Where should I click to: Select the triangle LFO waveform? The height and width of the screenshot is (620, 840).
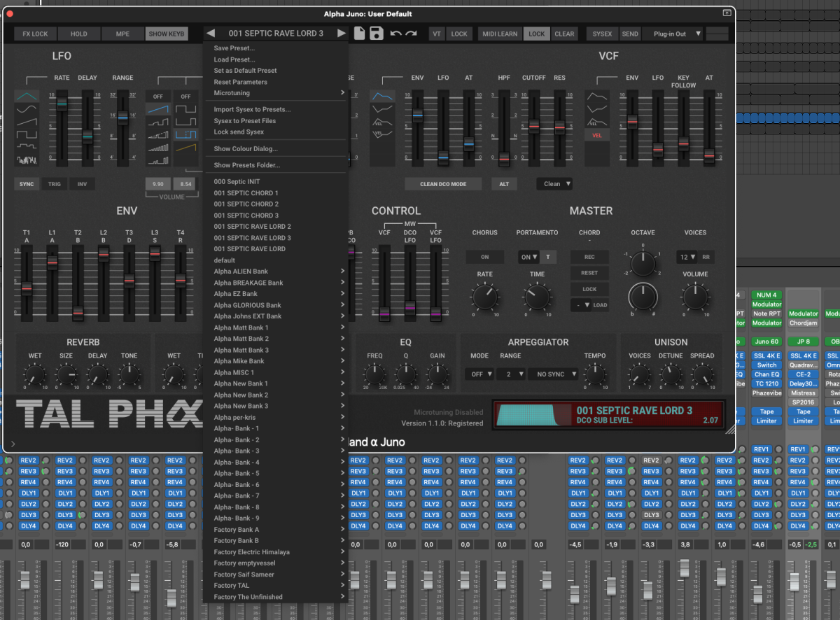(x=27, y=96)
